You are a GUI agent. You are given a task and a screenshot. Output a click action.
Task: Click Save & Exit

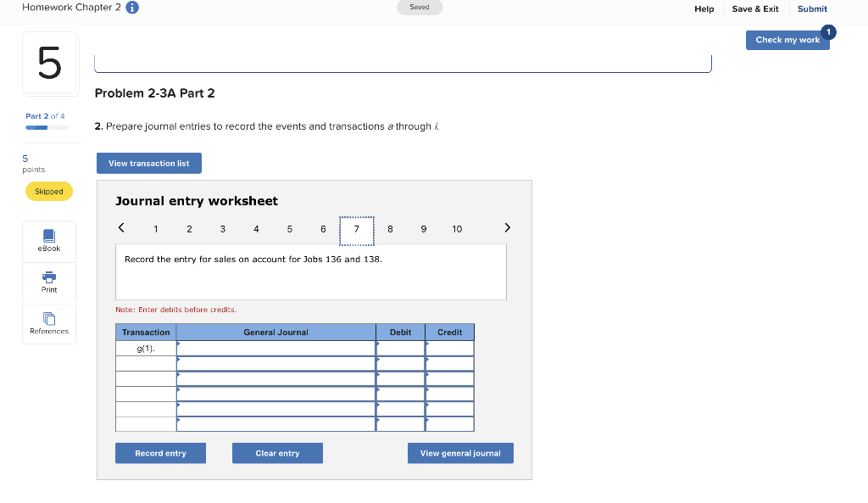click(754, 8)
